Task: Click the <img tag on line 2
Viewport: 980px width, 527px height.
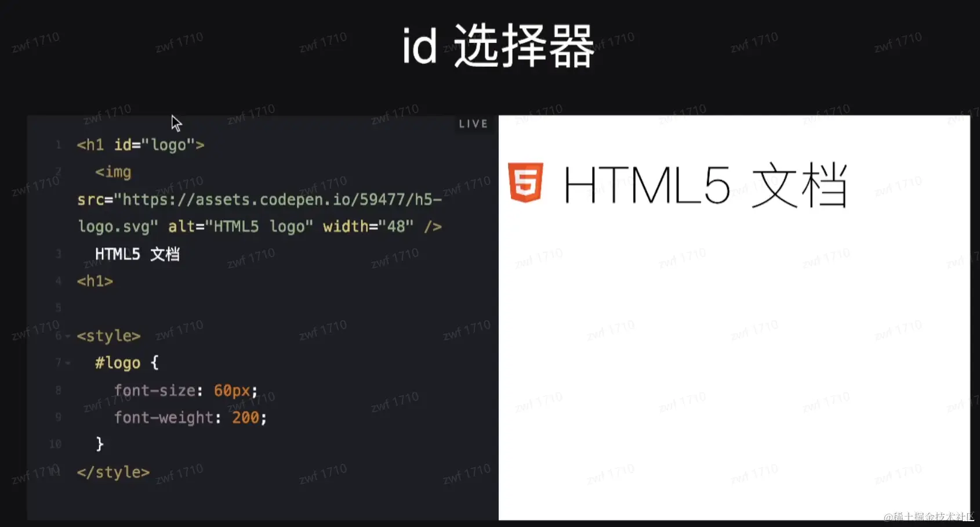Action: pyautogui.click(x=113, y=172)
